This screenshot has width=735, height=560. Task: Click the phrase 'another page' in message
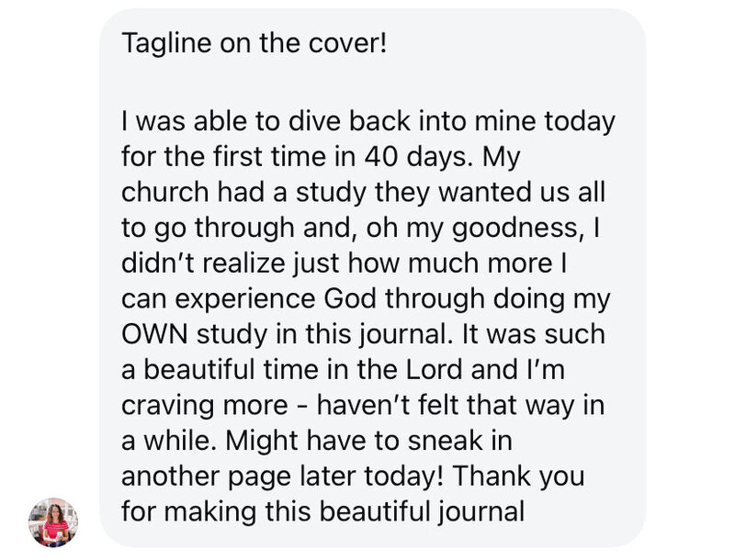207,477
